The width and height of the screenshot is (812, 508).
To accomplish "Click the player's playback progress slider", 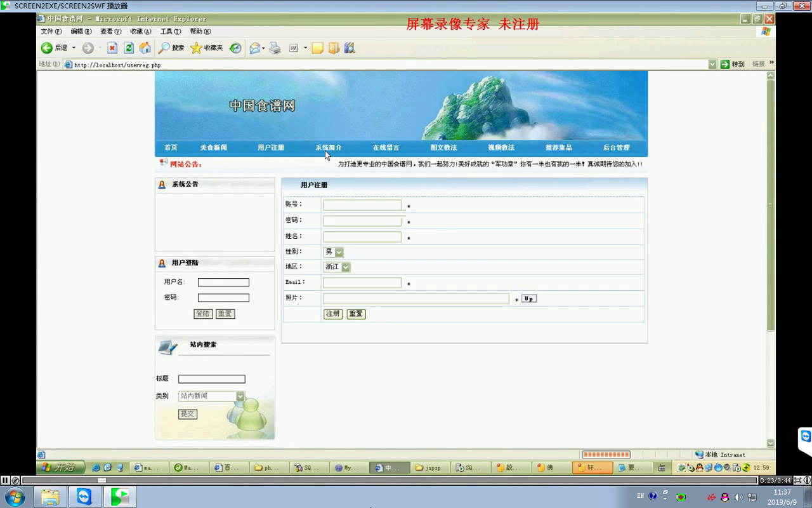I will 101,481.
